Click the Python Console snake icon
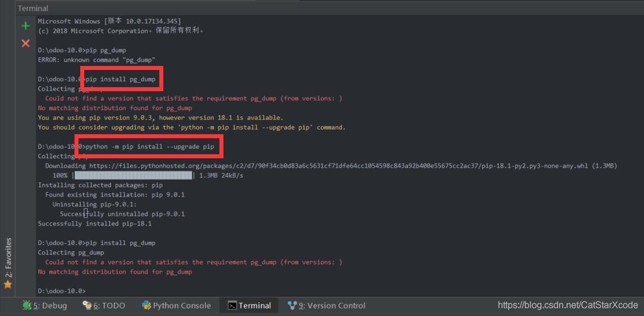This screenshot has height=316, width=644. (146, 305)
